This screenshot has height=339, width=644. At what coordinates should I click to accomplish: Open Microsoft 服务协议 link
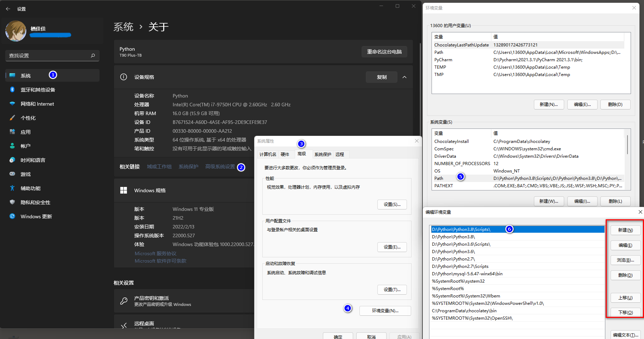point(155,253)
